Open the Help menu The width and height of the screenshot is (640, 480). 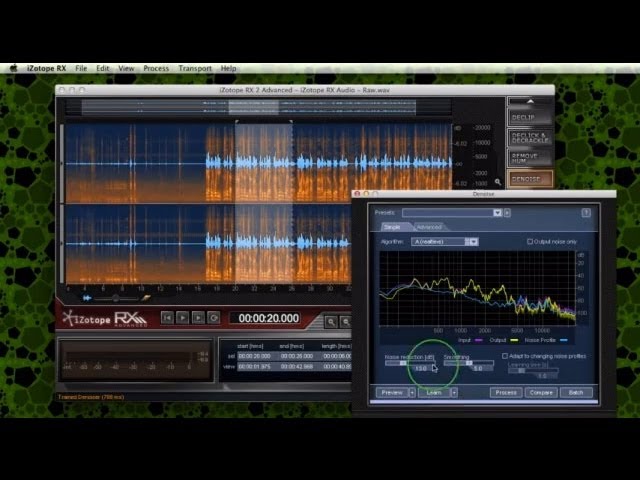click(x=228, y=68)
